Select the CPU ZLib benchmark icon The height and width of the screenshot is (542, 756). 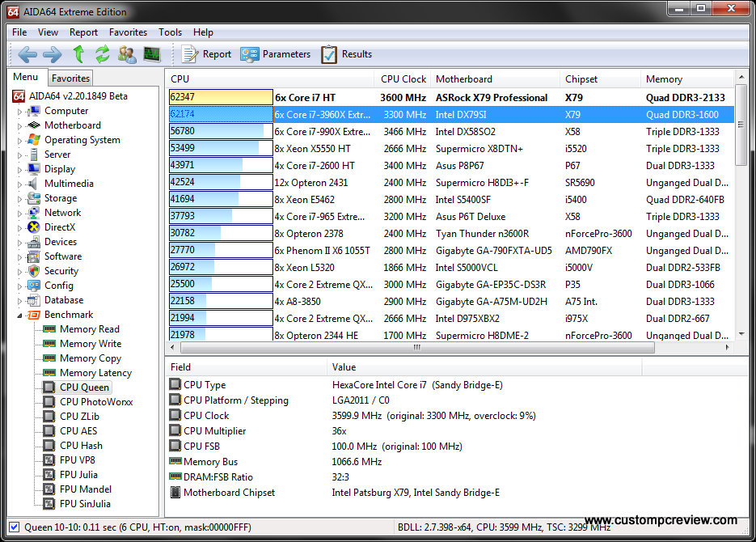49,416
